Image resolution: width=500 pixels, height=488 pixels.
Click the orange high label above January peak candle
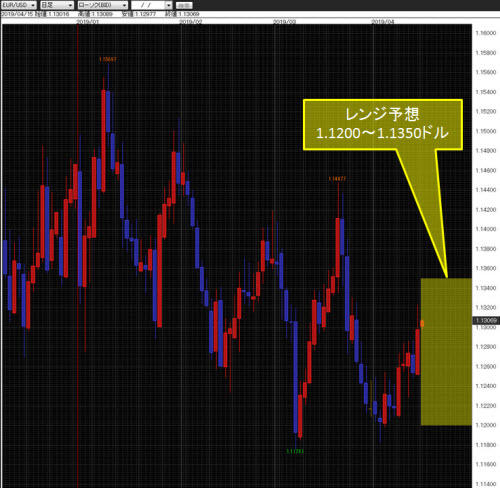pos(108,59)
